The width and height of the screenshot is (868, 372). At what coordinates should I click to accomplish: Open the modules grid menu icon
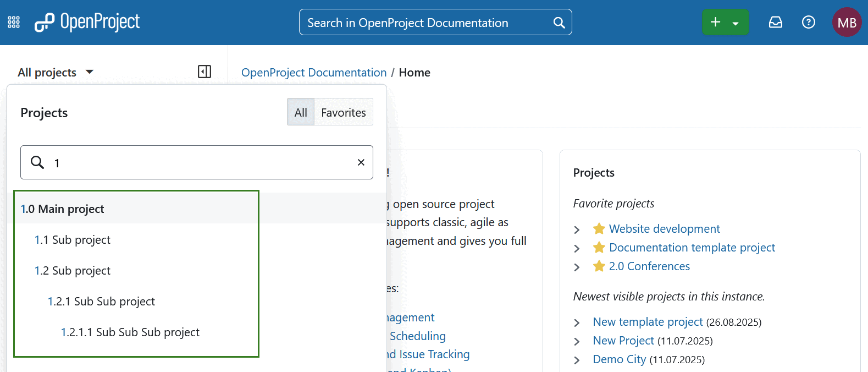tap(14, 22)
